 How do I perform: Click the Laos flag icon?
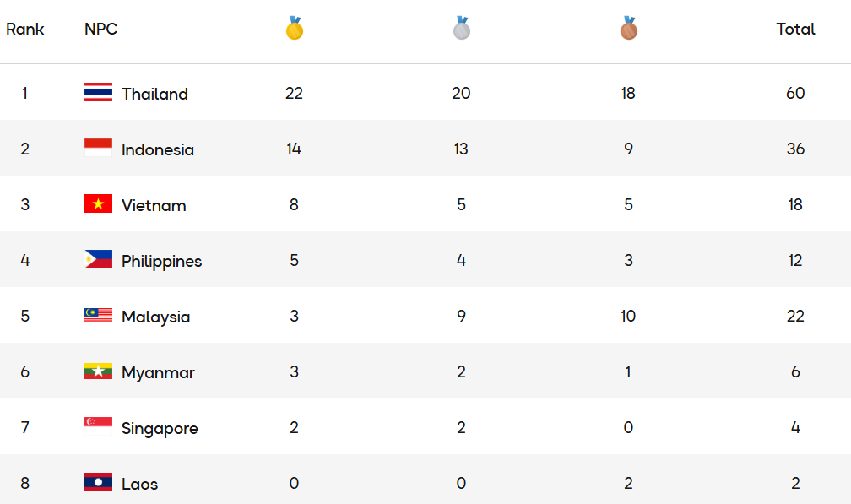pos(98,483)
